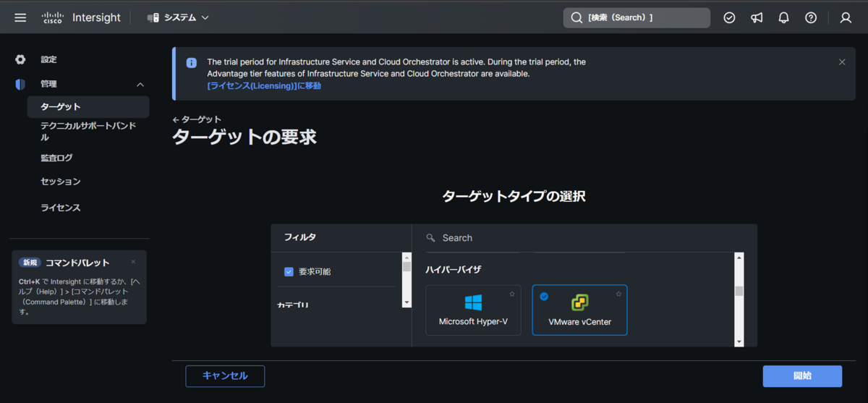Click the Windows logo on Hyper-V card
Image resolution: width=868 pixels, height=403 pixels.
pos(473,302)
